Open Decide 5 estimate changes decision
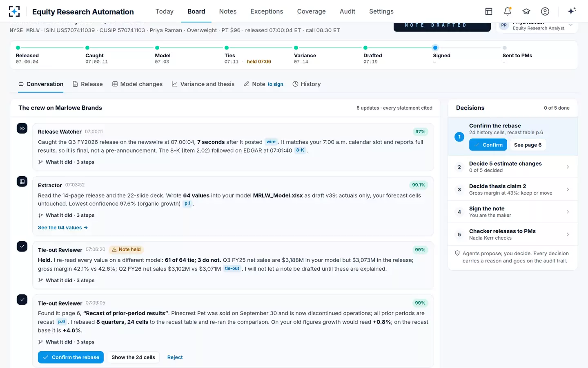Screen dimensions: 588x368 click(513, 167)
